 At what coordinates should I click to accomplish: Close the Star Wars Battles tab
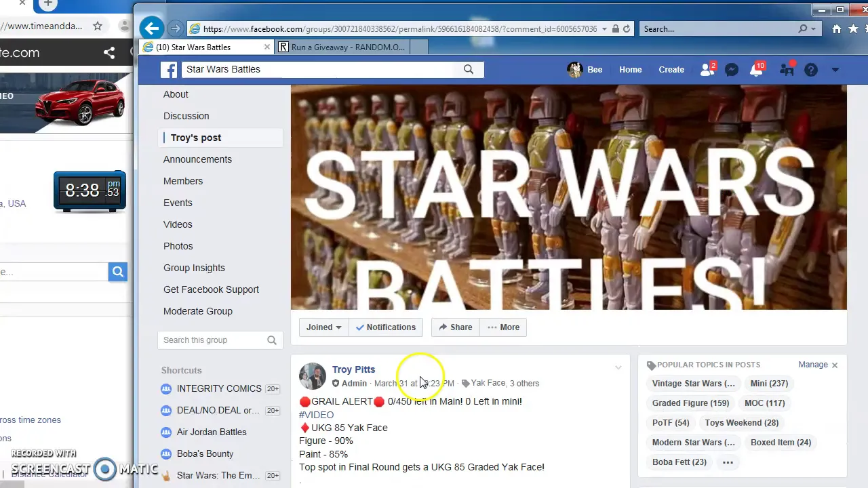point(267,47)
